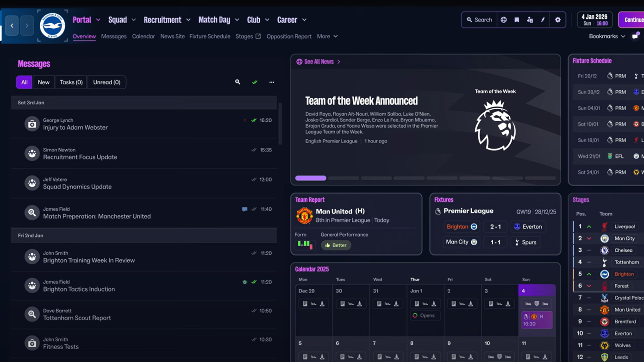Open the Opposition Report tab
Screen dimensions: 644x362
point(289,36)
